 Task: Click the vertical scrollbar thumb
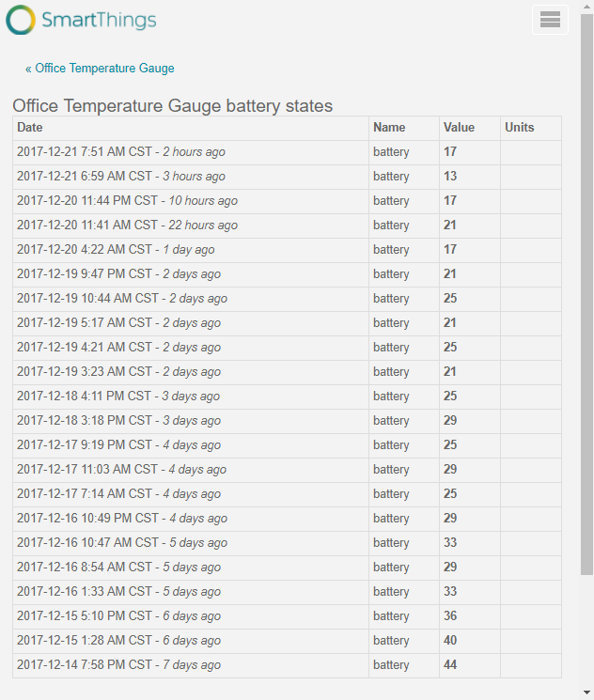586,294
